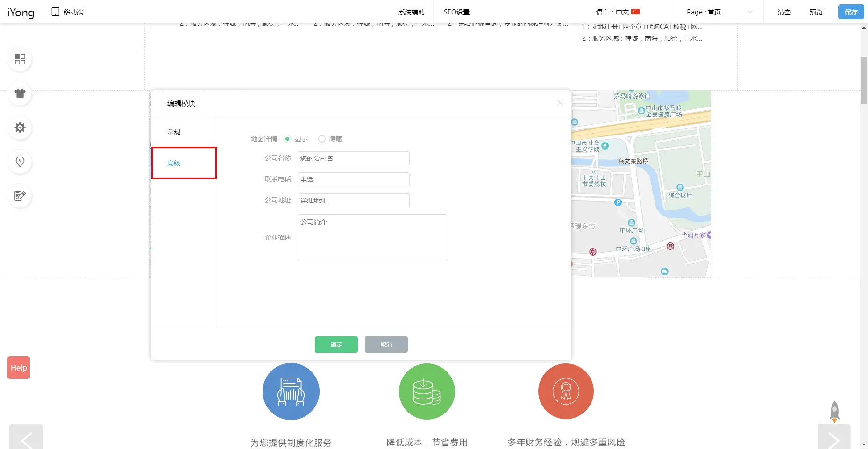
Task: Switch to the 常规 tab
Action: [x=174, y=132]
